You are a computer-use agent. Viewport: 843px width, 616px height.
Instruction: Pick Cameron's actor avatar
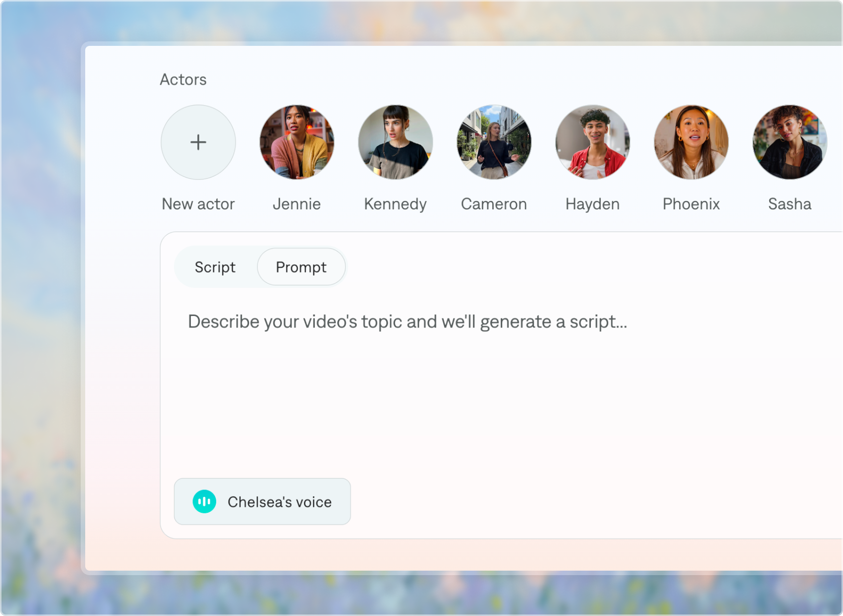tap(494, 142)
